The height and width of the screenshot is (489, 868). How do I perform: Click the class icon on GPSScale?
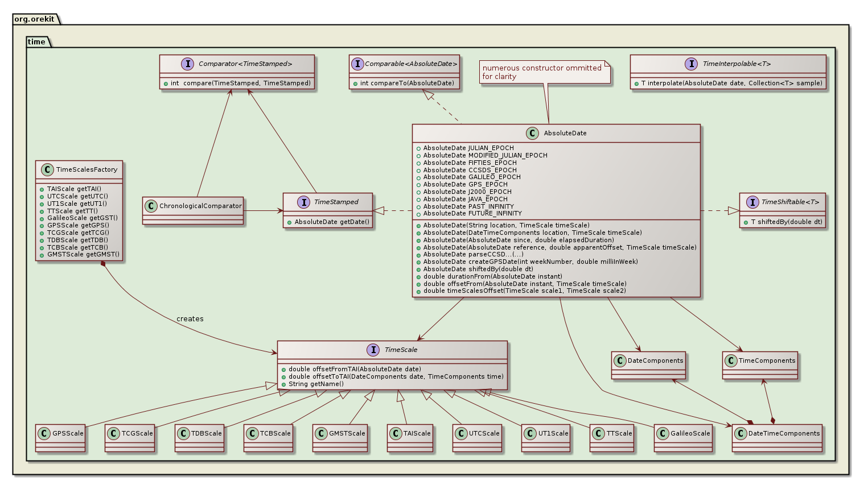click(x=44, y=433)
